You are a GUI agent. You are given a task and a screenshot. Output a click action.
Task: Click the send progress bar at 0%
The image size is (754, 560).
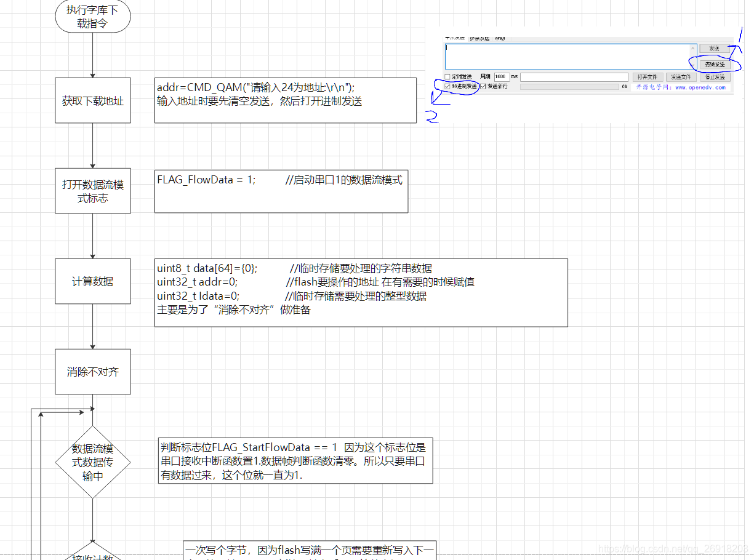tap(569, 87)
